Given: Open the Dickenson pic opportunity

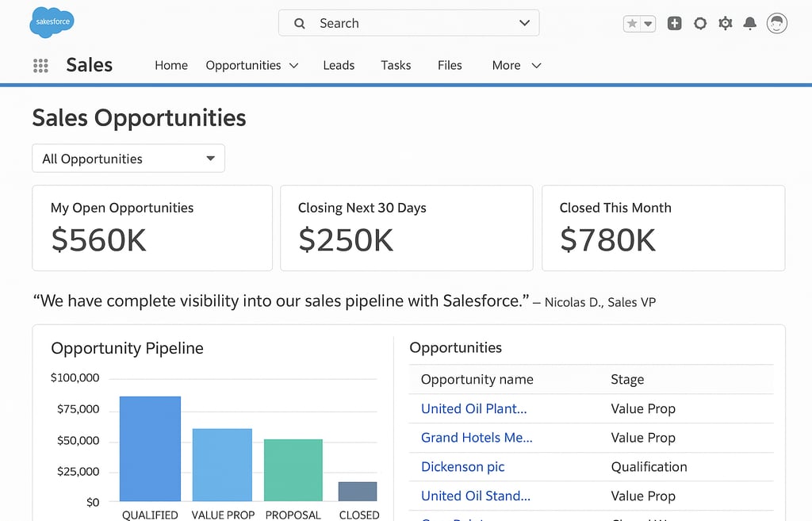Looking at the screenshot, I should coord(462,467).
